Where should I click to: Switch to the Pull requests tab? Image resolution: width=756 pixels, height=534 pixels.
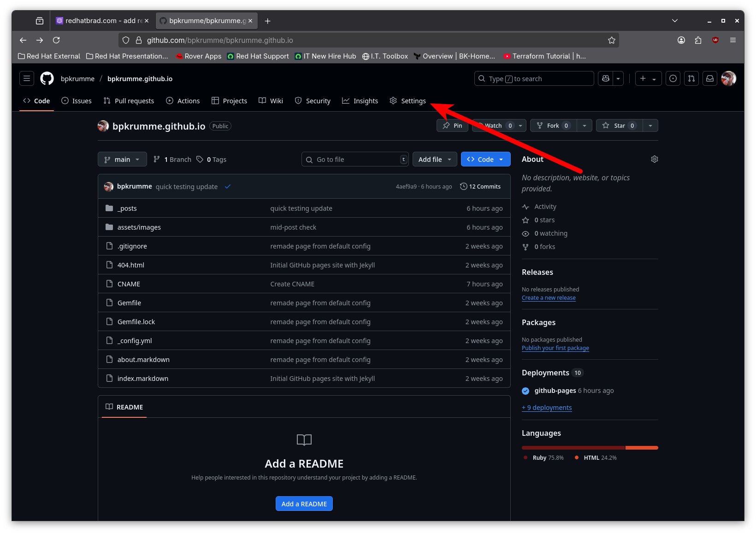[129, 101]
